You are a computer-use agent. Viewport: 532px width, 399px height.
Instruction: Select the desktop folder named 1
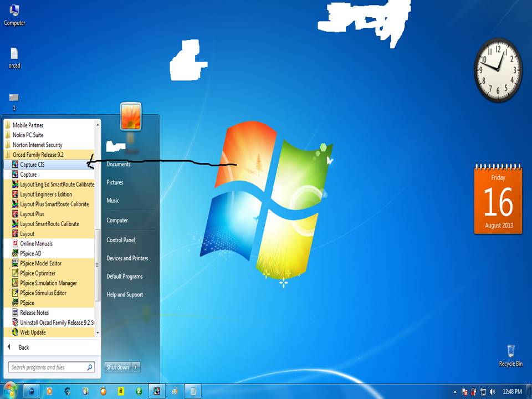(14, 102)
